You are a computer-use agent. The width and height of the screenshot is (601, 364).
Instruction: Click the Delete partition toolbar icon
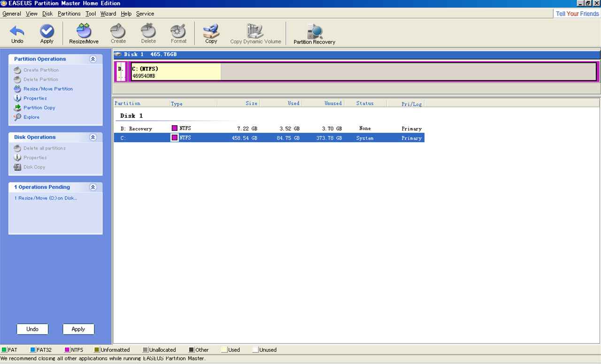(x=148, y=31)
